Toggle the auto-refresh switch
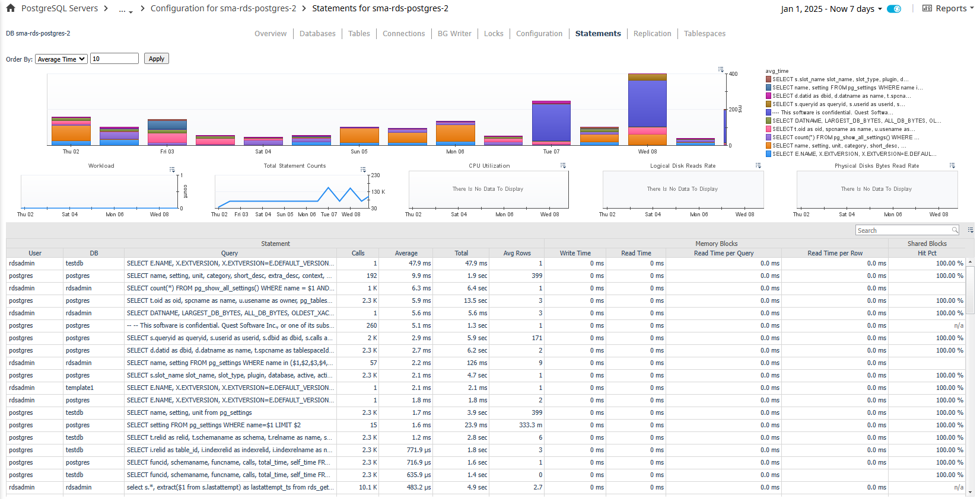Screen dimensions: 980x499 click(x=894, y=9)
